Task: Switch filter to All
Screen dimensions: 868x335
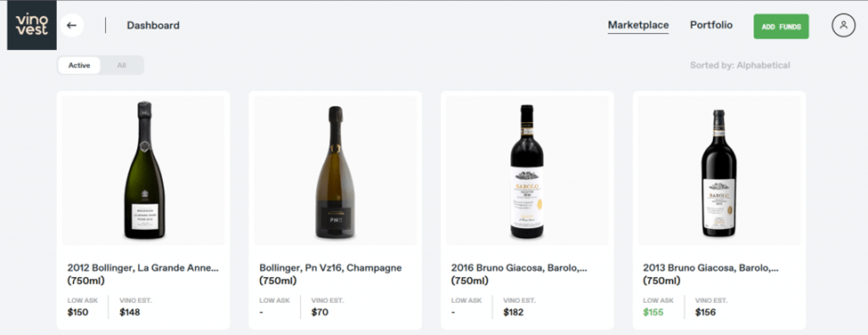Action: (x=121, y=65)
